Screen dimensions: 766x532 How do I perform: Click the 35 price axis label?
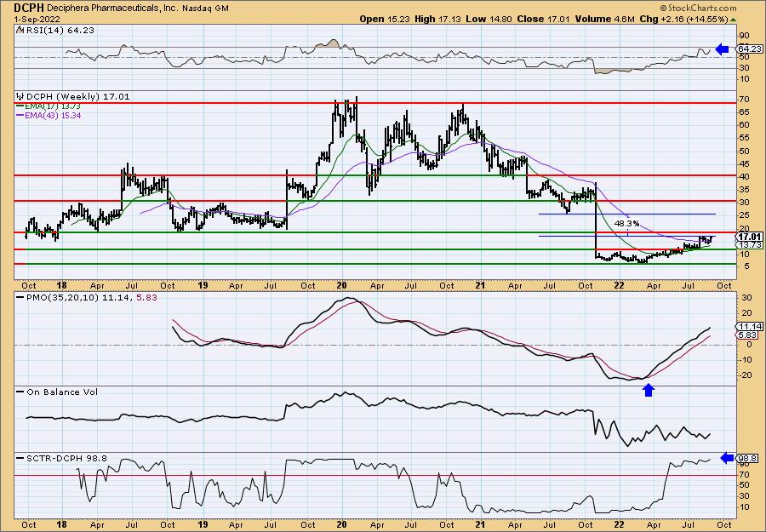pos(746,190)
